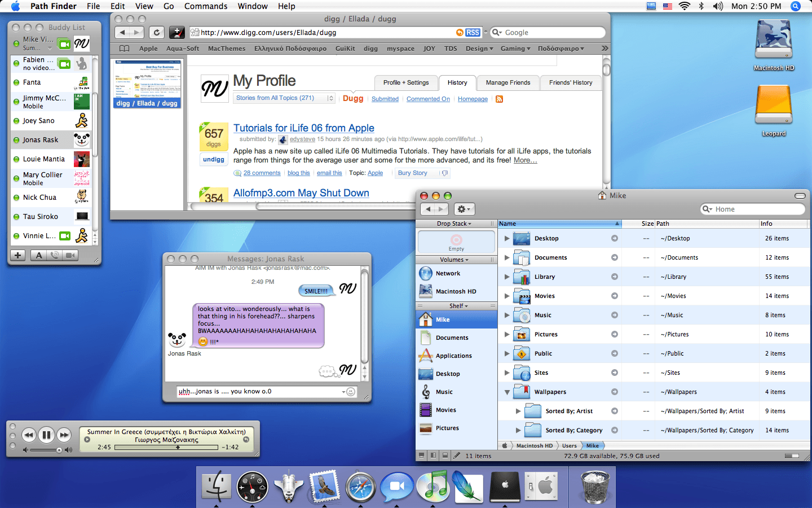Click the Macintosh HD path bar segment
Screen dimensions: 812x508
[x=535, y=445]
